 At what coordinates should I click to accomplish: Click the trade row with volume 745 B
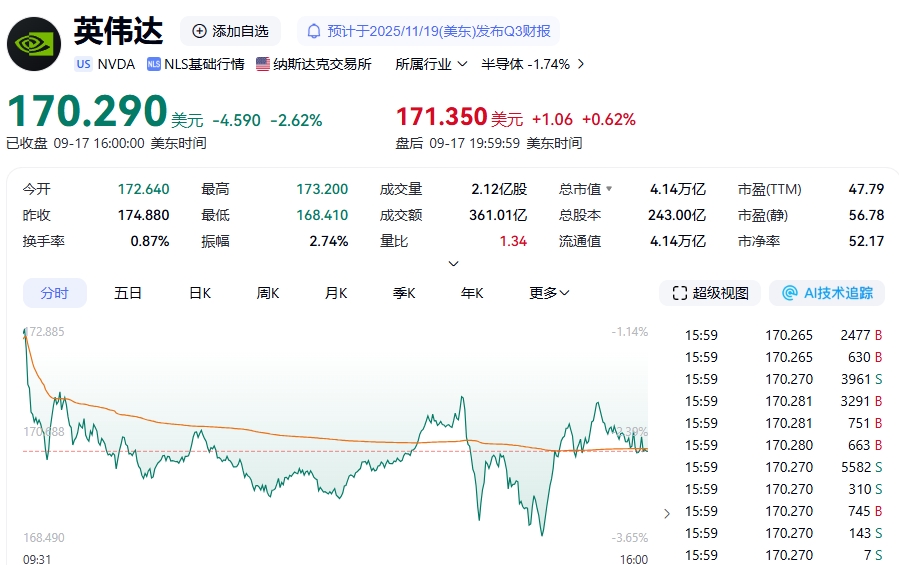tap(783, 511)
